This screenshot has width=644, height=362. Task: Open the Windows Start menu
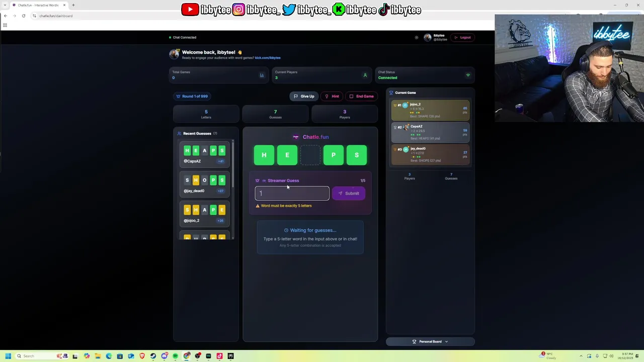pyautogui.click(x=8, y=356)
